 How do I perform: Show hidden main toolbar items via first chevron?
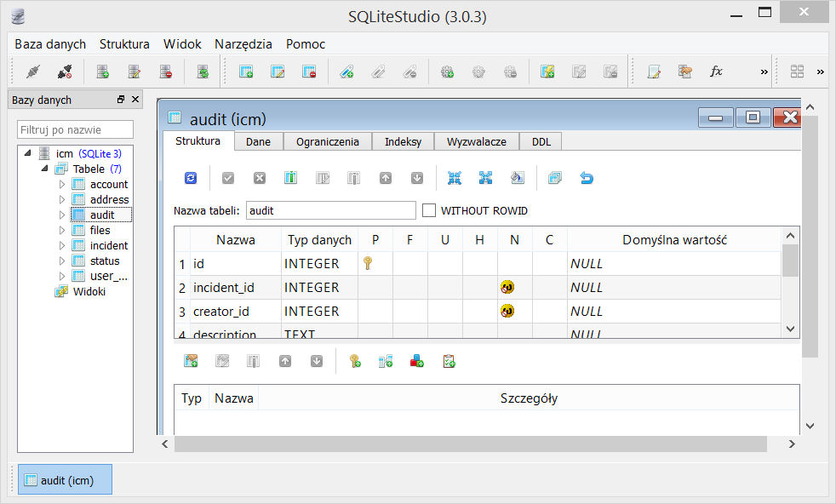tap(764, 72)
